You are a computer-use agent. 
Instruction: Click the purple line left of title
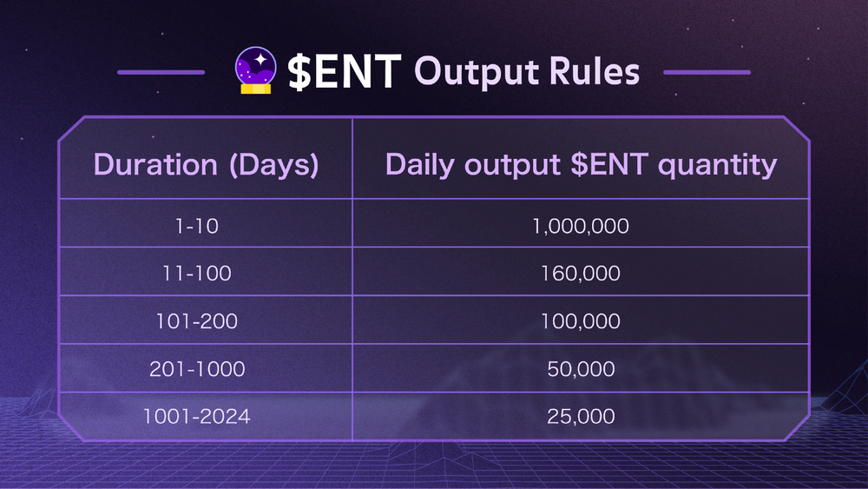click(161, 72)
